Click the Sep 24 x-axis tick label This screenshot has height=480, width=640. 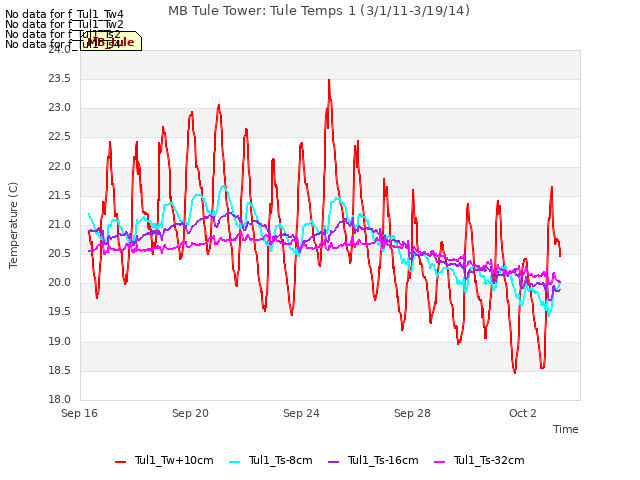(x=301, y=413)
